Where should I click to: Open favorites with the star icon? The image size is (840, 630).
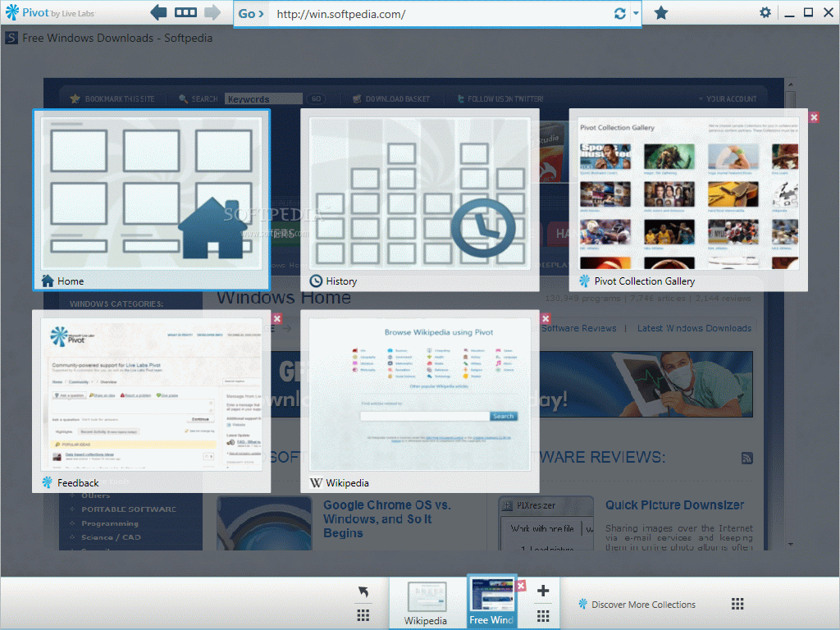click(661, 13)
